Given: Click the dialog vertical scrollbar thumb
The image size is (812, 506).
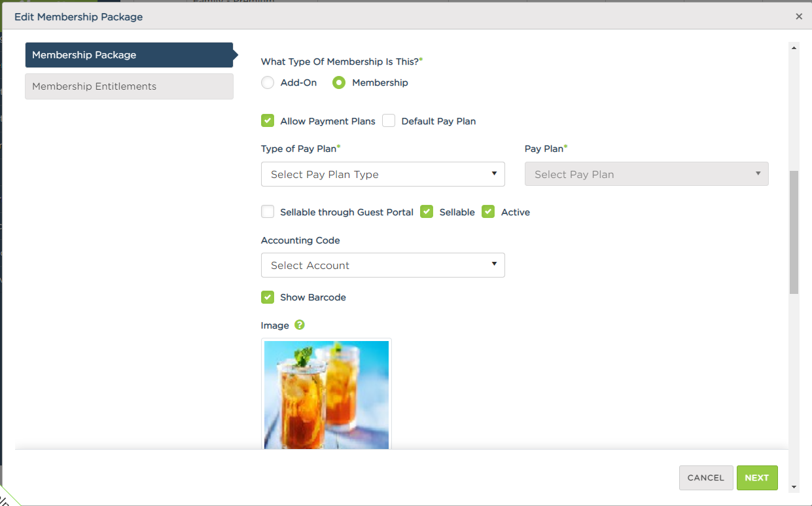Looking at the screenshot, I should tap(794, 232).
